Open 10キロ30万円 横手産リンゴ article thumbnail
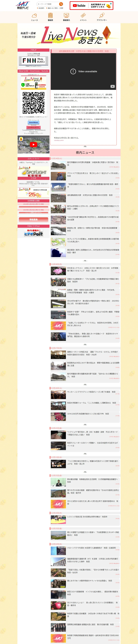The width and height of the screenshot is (138, 644). pyautogui.click(x=58, y=417)
